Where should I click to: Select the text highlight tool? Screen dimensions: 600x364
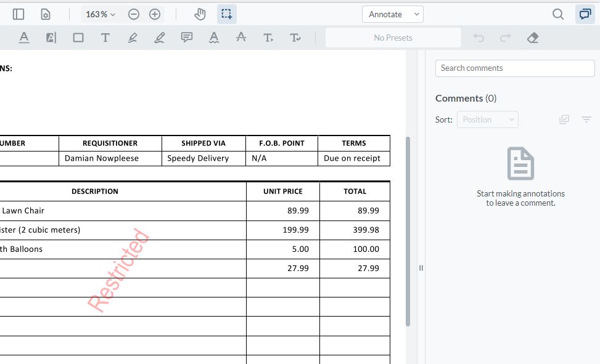point(51,38)
